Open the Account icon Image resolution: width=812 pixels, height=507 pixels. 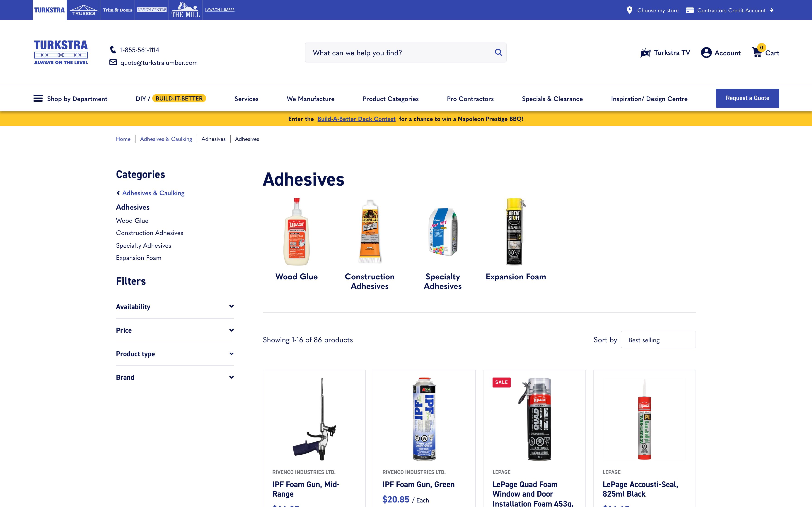[x=707, y=52]
